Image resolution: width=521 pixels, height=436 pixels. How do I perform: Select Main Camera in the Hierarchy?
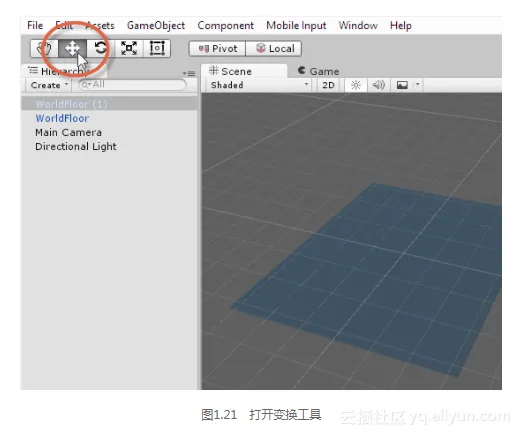coord(68,132)
